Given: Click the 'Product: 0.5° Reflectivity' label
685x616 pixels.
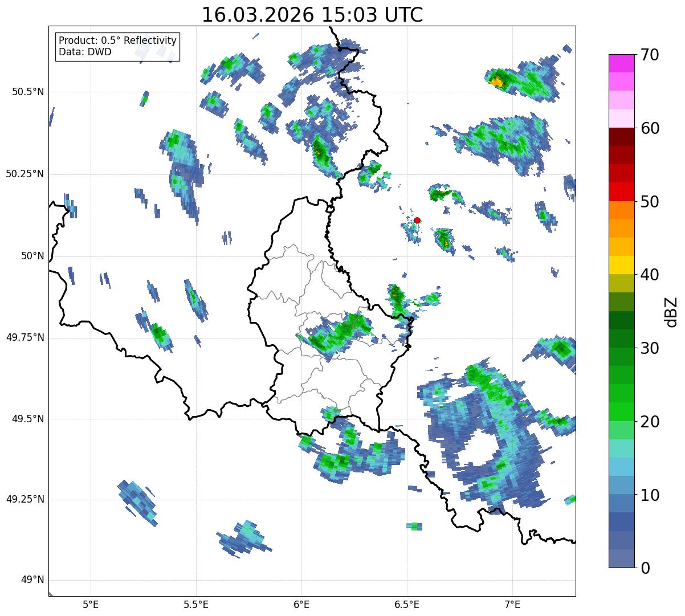Looking at the screenshot, I should 118,41.
